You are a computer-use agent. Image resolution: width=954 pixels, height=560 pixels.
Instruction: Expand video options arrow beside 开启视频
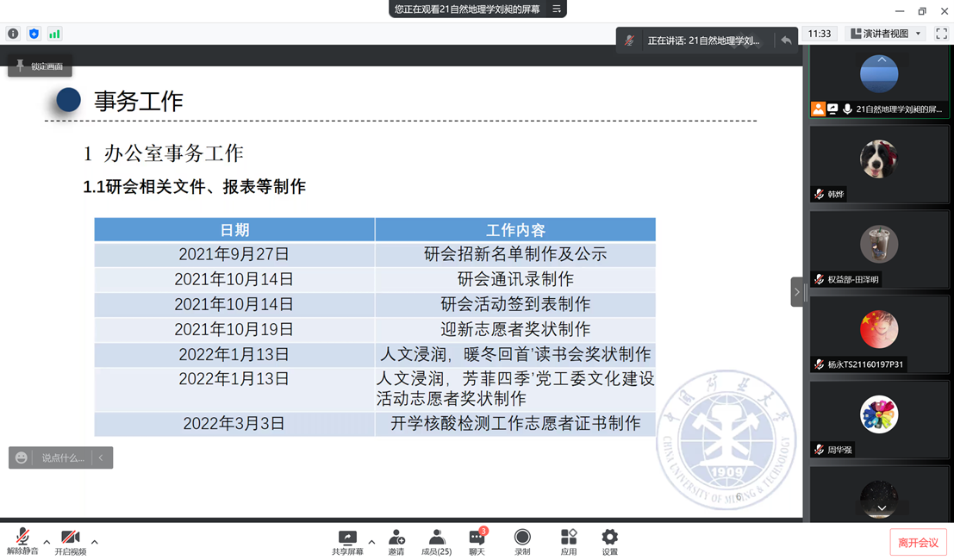(95, 542)
